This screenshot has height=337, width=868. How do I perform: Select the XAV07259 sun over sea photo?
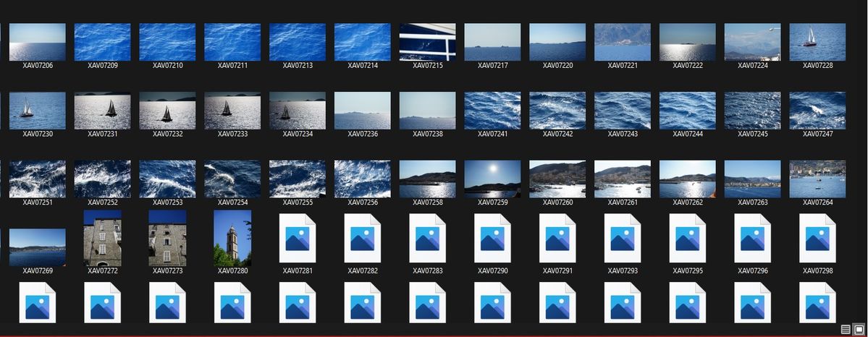tap(492, 179)
